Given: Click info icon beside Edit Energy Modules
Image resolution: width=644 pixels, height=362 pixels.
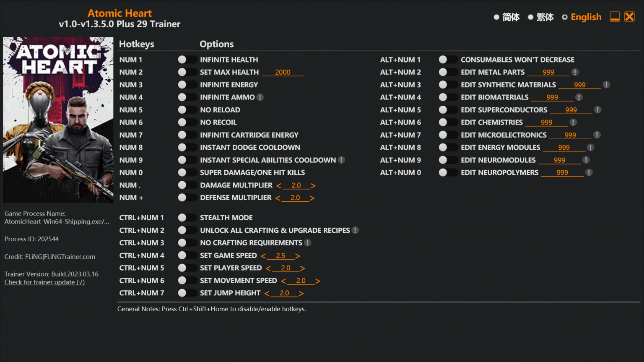Looking at the screenshot, I should coord(590,147).
